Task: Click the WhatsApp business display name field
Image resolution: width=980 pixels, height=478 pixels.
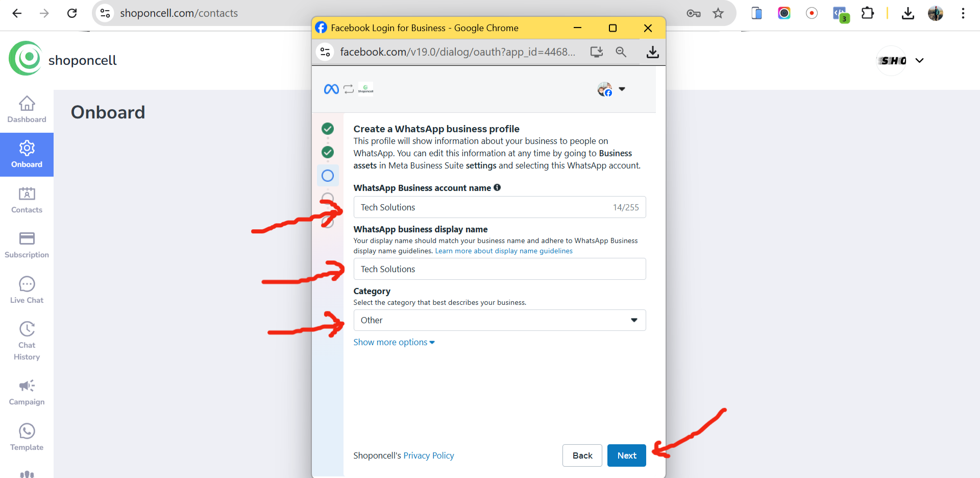Action: (x=500, y=269)
